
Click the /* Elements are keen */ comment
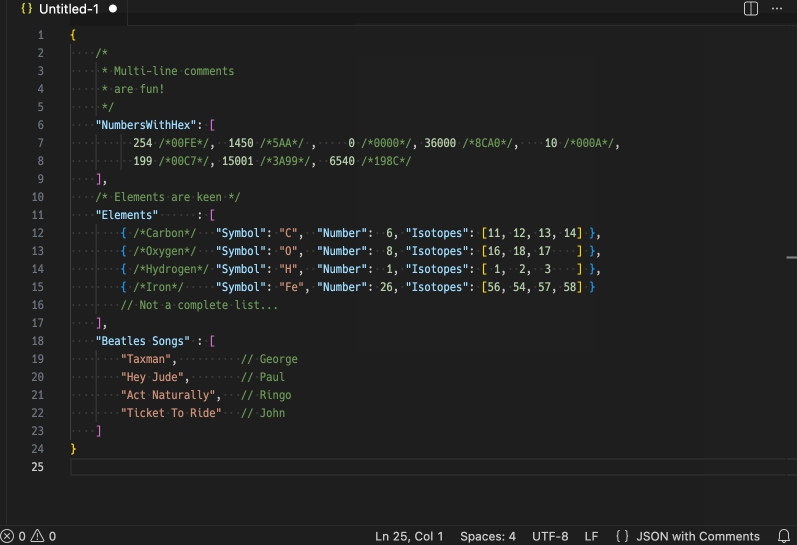pyautogui.click(x=168, y=197)
